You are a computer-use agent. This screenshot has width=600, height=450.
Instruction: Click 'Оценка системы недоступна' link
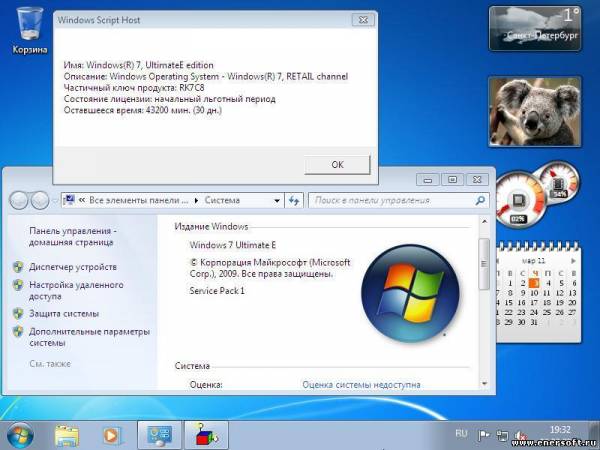pyautogui.click(x=361, y=384)
